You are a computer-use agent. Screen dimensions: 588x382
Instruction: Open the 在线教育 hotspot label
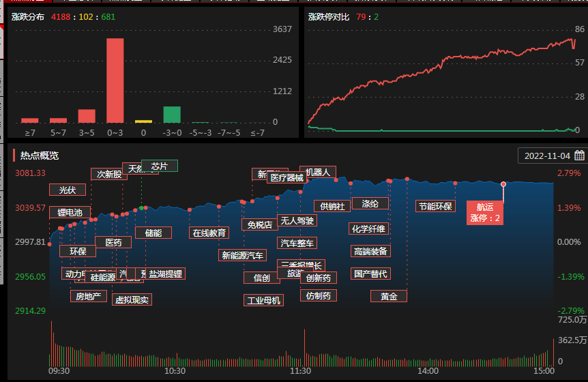click(209, 233)
